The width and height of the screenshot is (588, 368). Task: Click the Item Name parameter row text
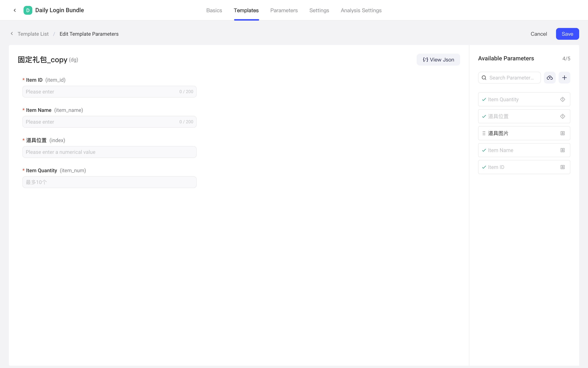coord(501,150)
